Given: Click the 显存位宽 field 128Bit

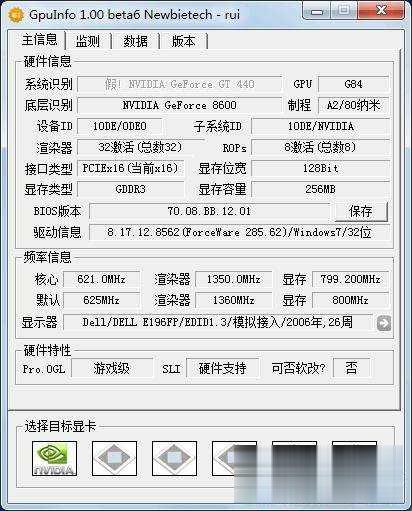Looking at the screenshot, I should (320, 168).
